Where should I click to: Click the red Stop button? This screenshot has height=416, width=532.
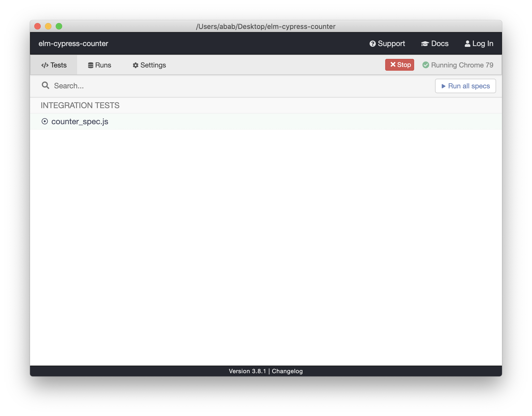(x=400, y=65)
